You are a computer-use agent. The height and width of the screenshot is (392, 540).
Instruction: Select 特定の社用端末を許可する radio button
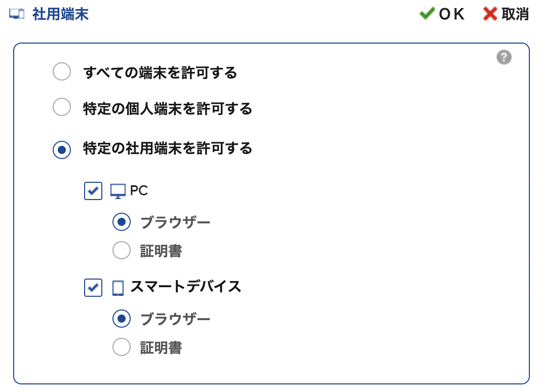coord(62,150)
